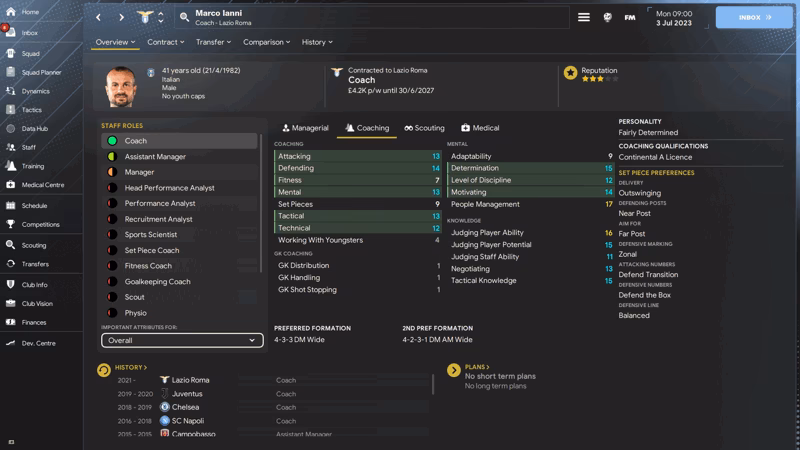Switch to the Scouting attributes tab
Screen dimensions: 800x450
[424, 128]
